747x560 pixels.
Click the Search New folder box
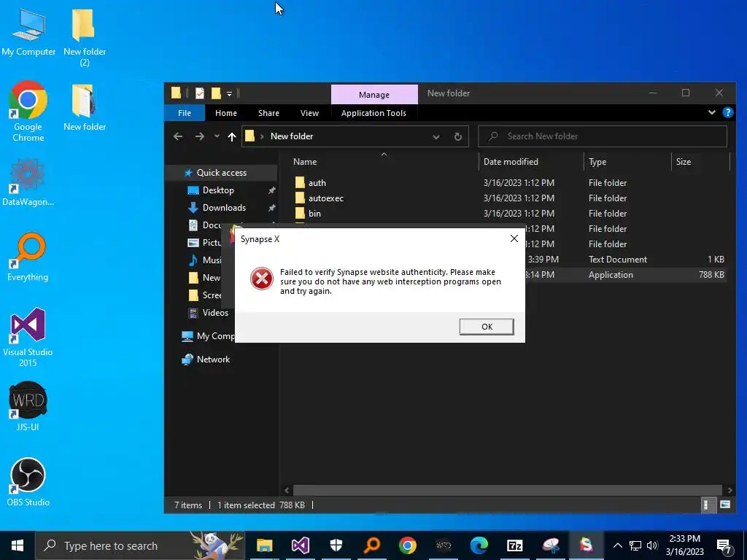pos(603,136)
